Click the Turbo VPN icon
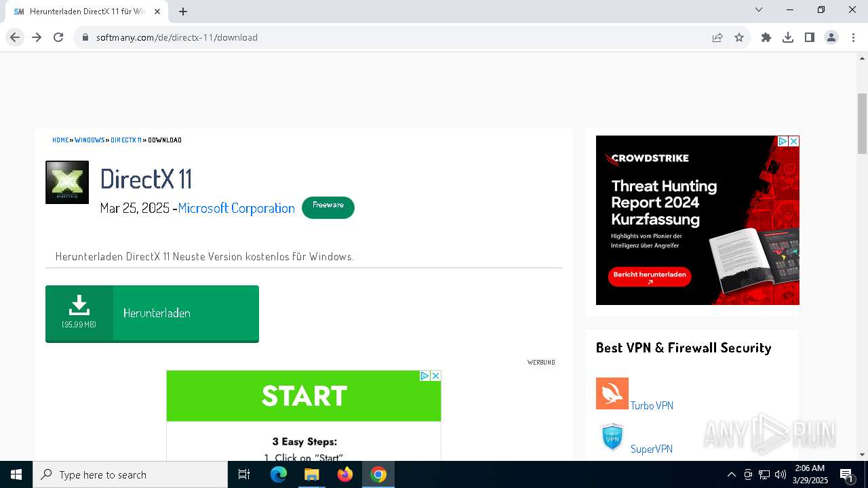This screenshot has width=868, height=488. (612, 394)
